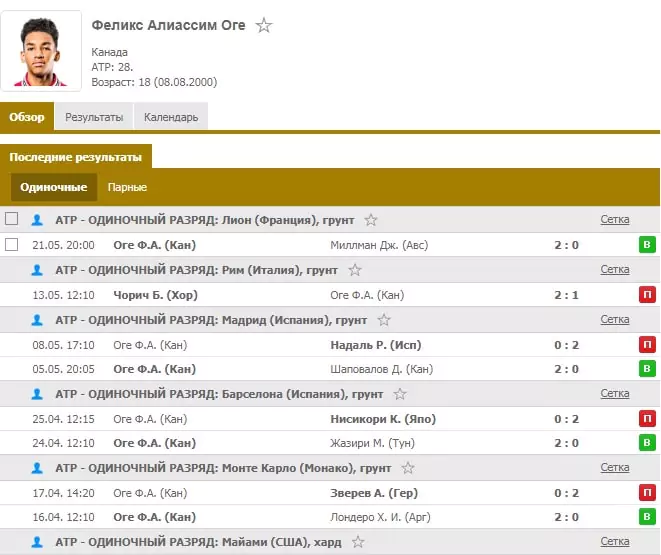Click the player icon in Барселона tournament header
The height and width of the screenshot is (555, 661).
[37, 394]
